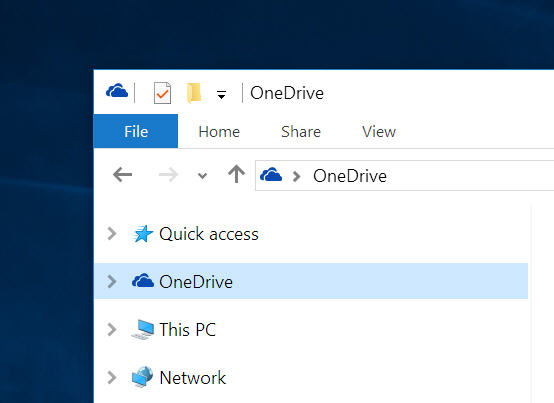
Task: Switch to the View ribbon tab
Action: pyautogui.click(x=379, y=132)
